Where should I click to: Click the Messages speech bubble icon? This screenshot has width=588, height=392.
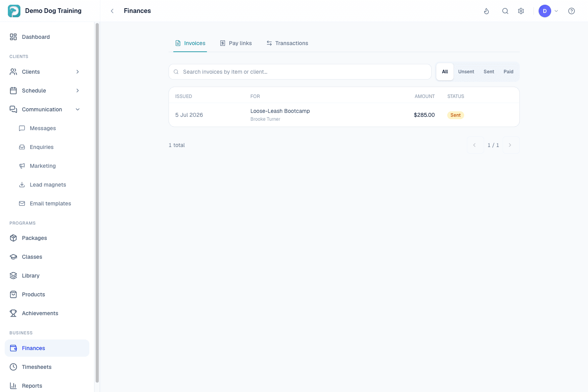[x=22, y=128]
